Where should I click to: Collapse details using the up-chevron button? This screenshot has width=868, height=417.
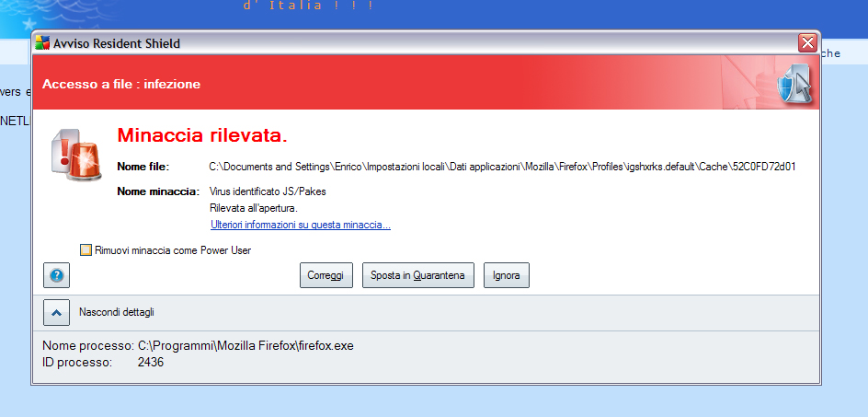tap(56, 312)
